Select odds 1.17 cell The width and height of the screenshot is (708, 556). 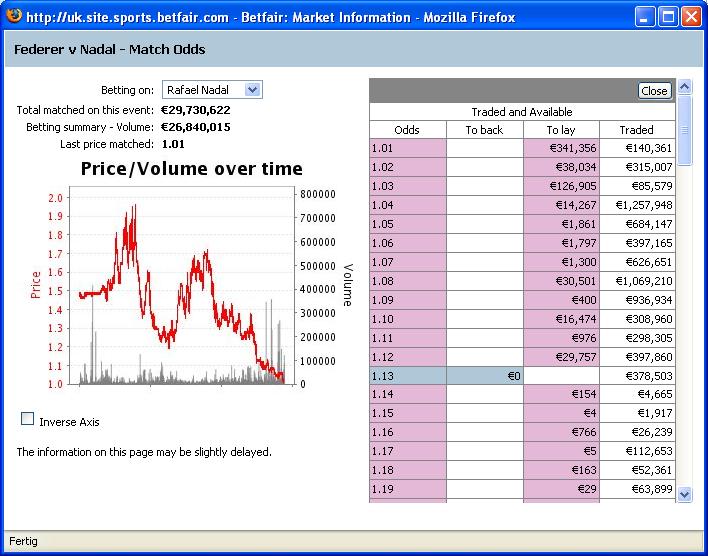[x=408, y=451]
